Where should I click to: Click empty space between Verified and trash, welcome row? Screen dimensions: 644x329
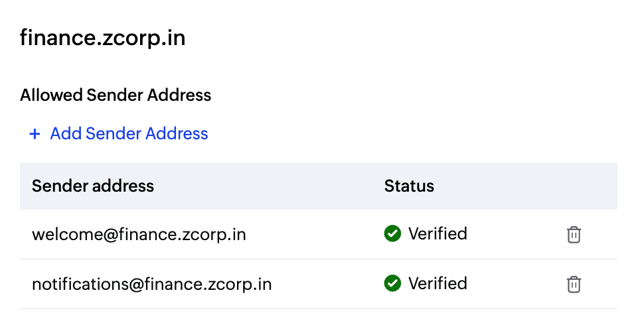click(x=515, y=235)
